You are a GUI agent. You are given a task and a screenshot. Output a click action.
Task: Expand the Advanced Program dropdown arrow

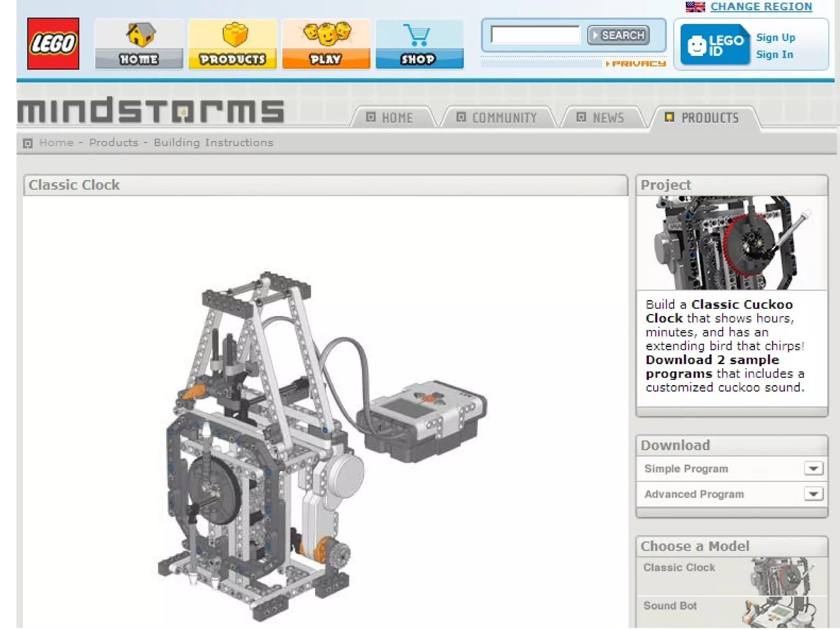(x=813, y=494)
